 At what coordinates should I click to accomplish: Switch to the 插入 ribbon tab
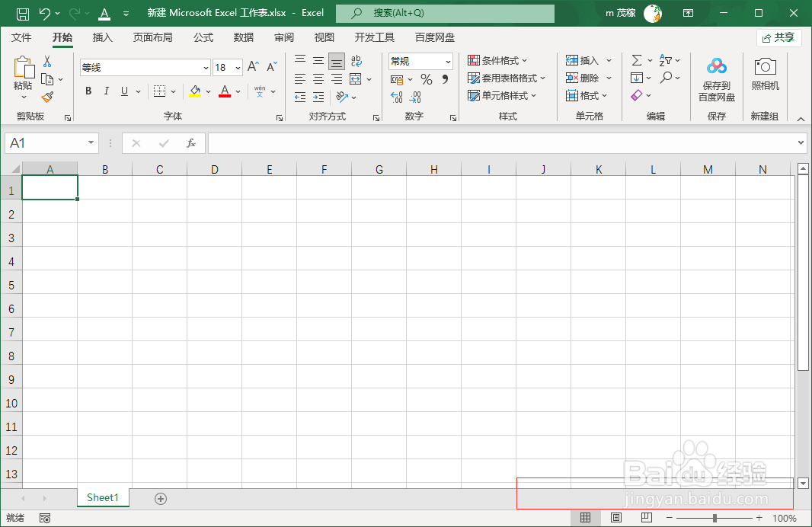pyautogui.click(x=102, y=38)
